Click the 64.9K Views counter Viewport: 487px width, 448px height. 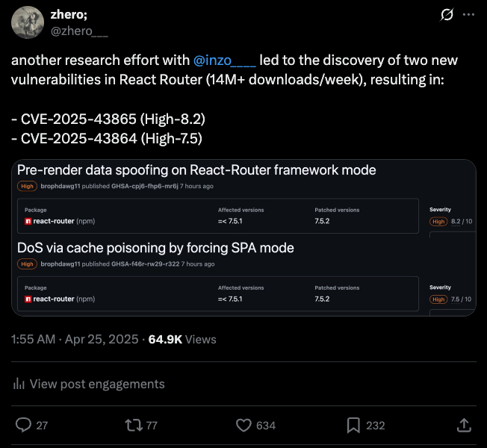(x=182, y=339)
